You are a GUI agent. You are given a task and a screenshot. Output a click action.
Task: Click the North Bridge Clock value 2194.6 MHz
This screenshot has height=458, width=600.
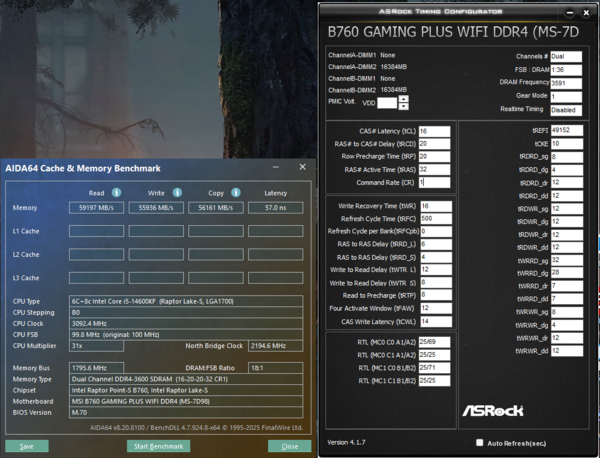276,346
